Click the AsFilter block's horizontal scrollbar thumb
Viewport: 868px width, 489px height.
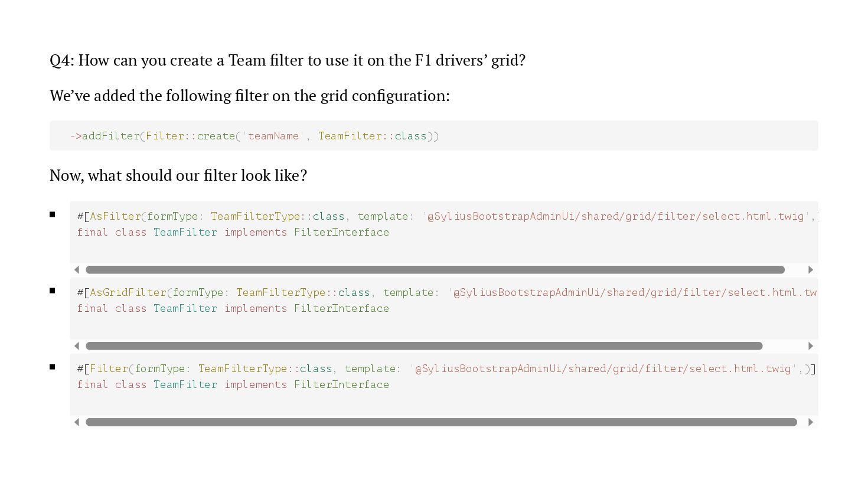click(435, 270)
